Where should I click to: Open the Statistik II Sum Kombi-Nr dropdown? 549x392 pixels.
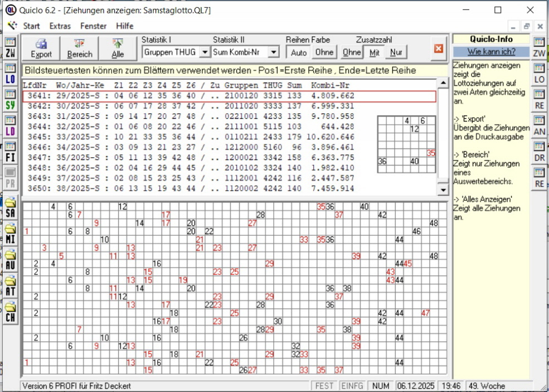(x=273, y=52)
